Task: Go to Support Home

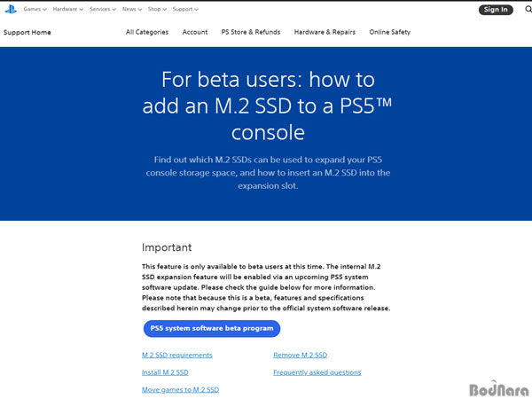Action: click(27, 33)
